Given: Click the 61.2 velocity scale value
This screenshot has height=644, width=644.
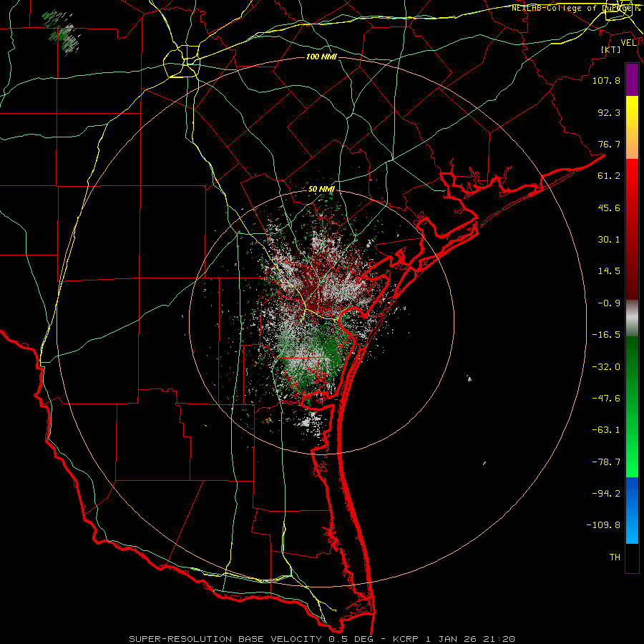Looking at the screenshot, I should click(609, 176).
